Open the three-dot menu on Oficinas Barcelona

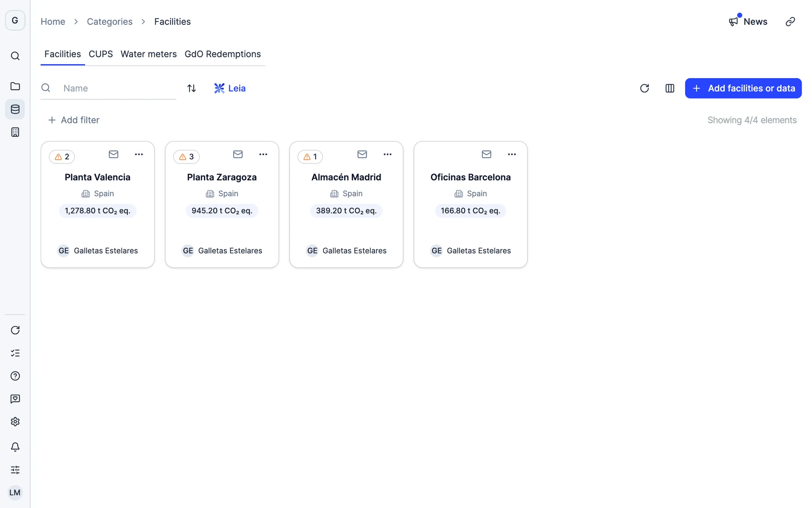(x=512, y=154)
